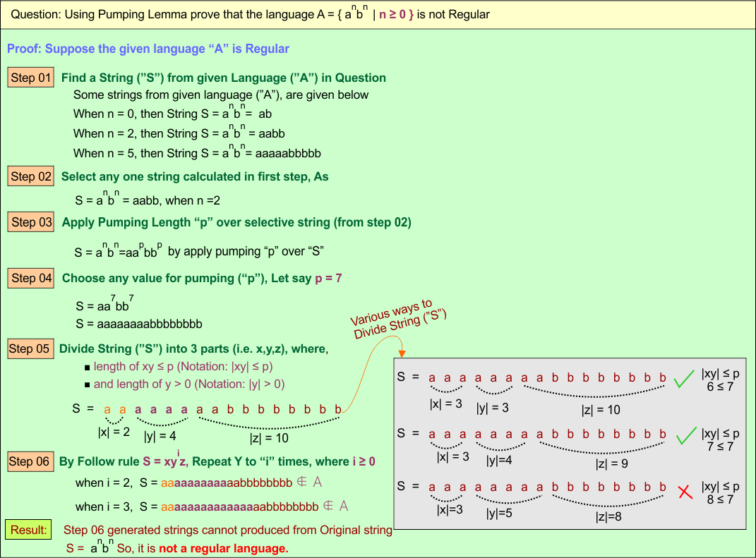Viewport: 756px width, 558px height.
Task: Choose the Step 05 label box
Action: click(x=29, y=348)
